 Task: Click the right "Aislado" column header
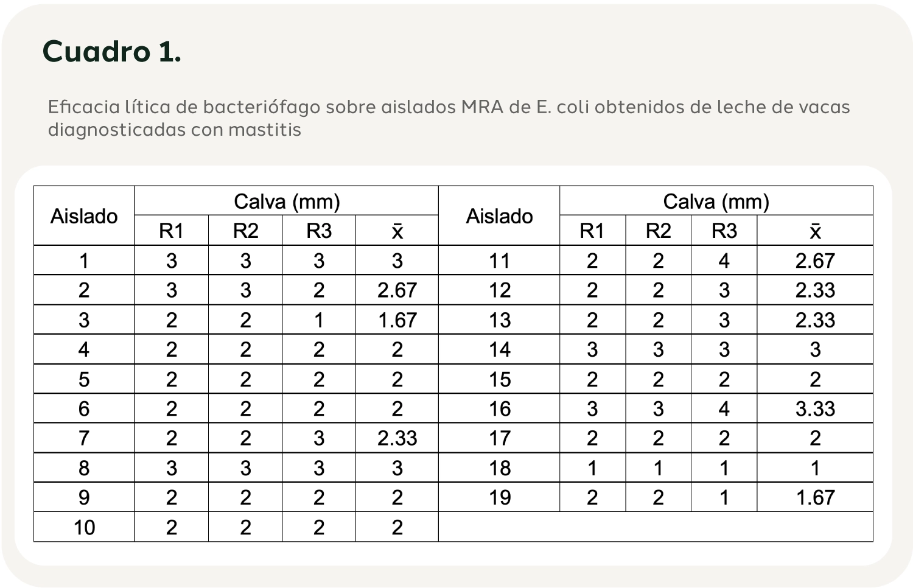(499, 216)
